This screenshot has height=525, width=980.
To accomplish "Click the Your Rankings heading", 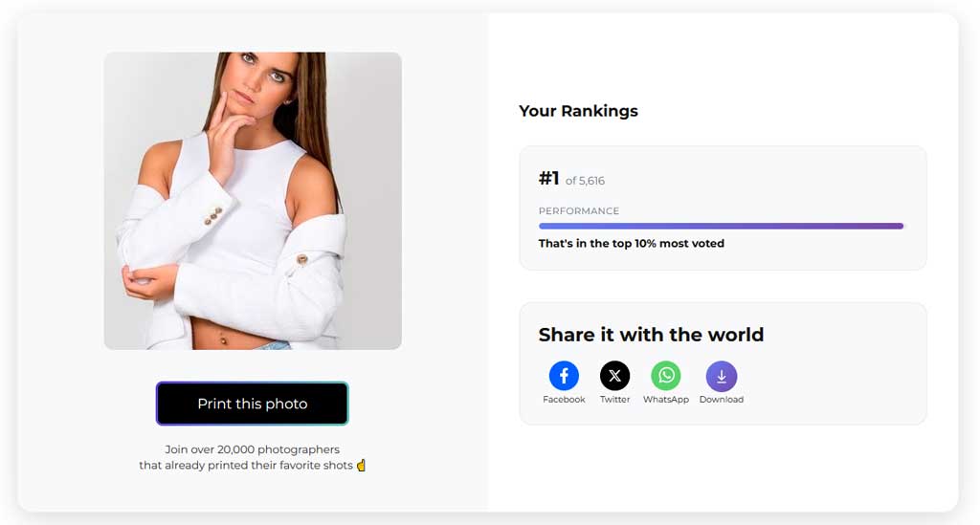I will click(x=578, y=111).
